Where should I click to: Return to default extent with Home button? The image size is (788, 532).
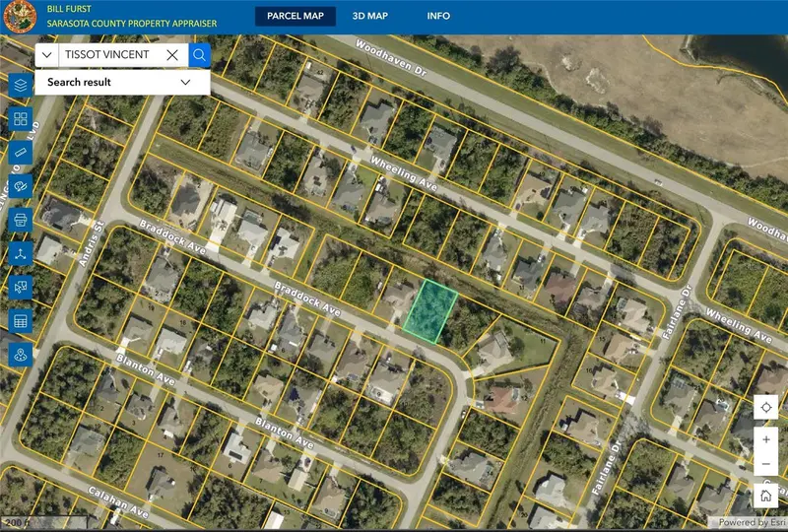[x=766, y=497]
